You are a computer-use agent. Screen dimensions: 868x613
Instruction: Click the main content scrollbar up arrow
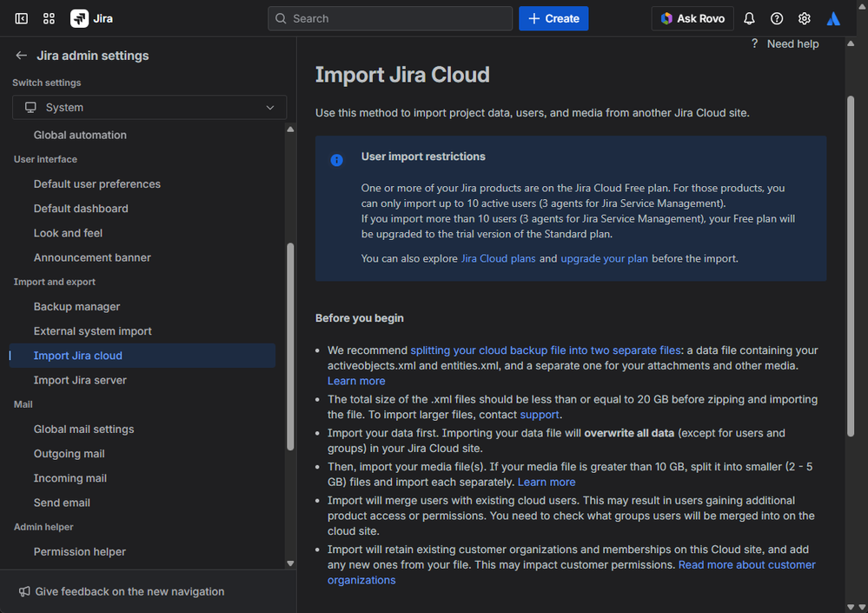(851, 43)
